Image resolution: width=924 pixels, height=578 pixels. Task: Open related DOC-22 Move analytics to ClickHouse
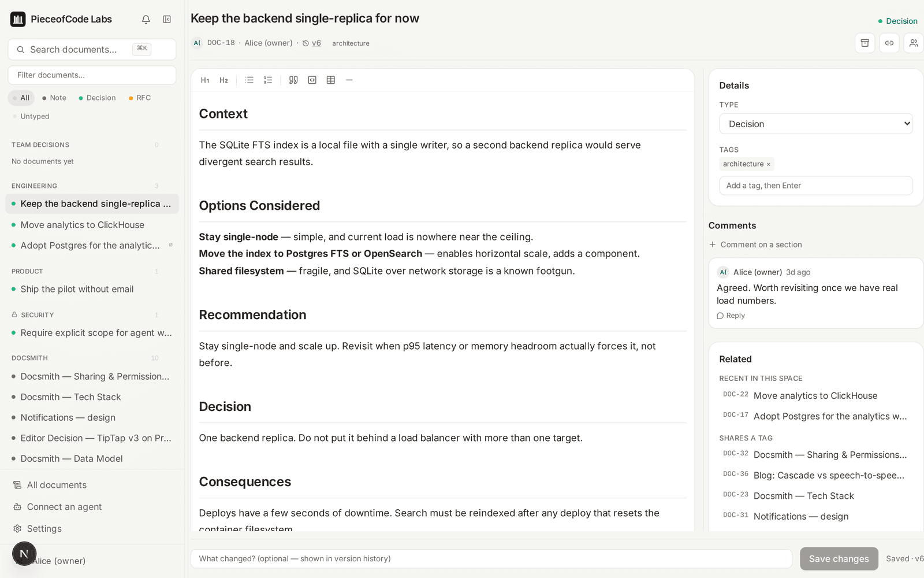tap(815, 396)
